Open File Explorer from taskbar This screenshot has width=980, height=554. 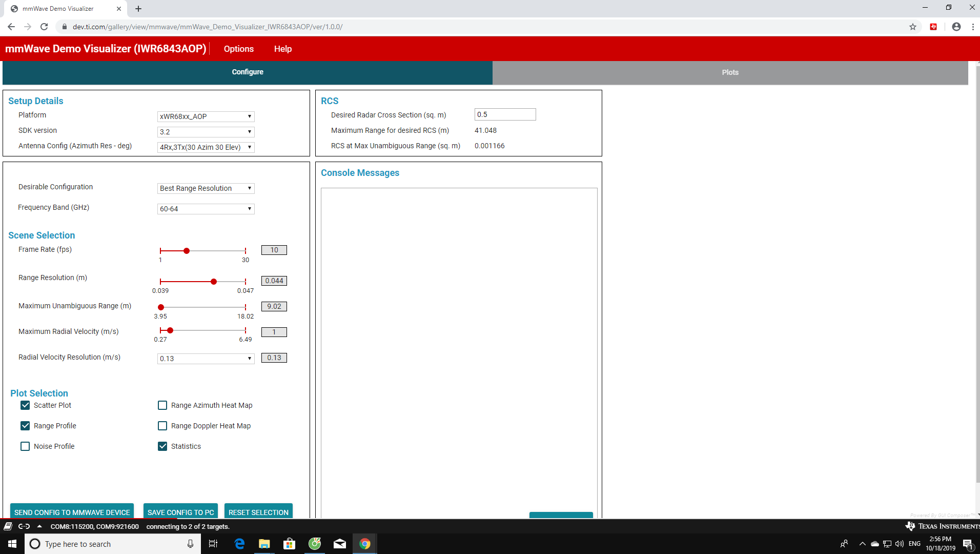click(264, 544)
